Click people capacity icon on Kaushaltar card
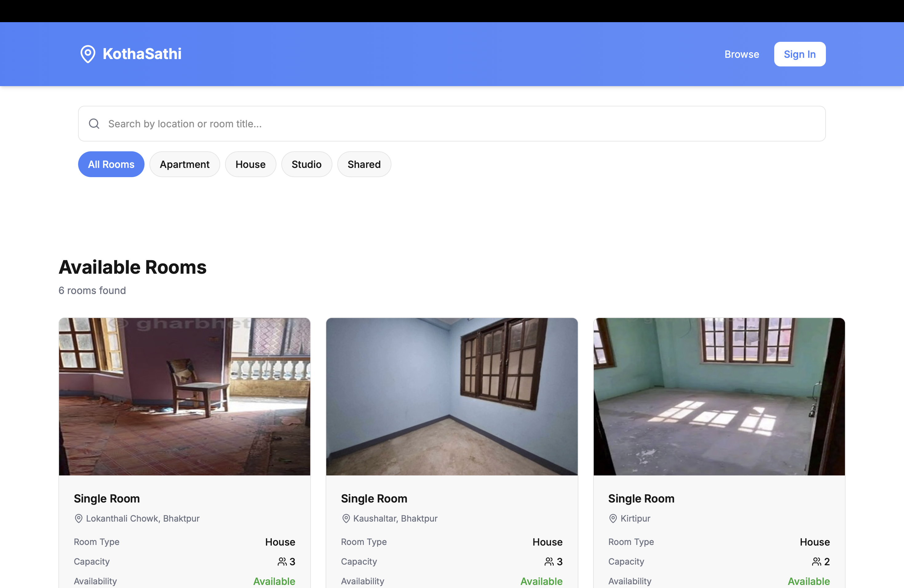Image resolution: width=904 pixels, height=588 pixels. coord(549,562)
